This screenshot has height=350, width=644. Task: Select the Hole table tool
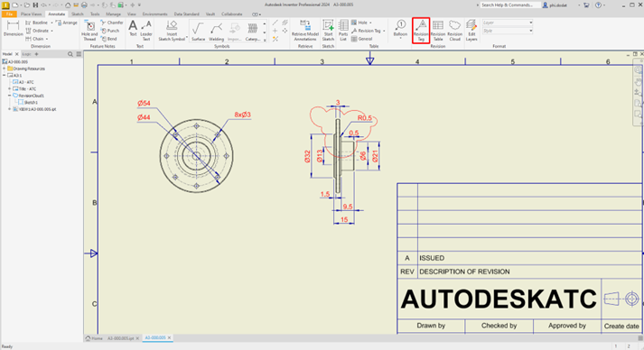[359, 23]
